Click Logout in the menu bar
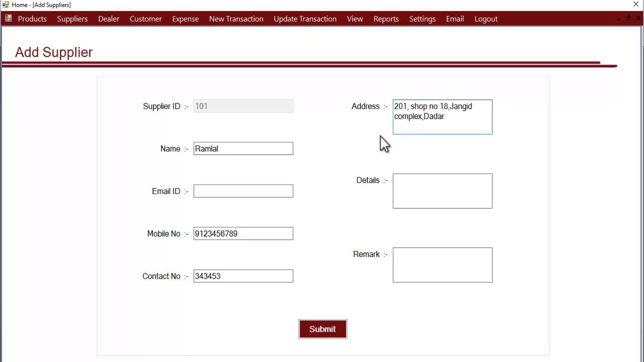 486,19
